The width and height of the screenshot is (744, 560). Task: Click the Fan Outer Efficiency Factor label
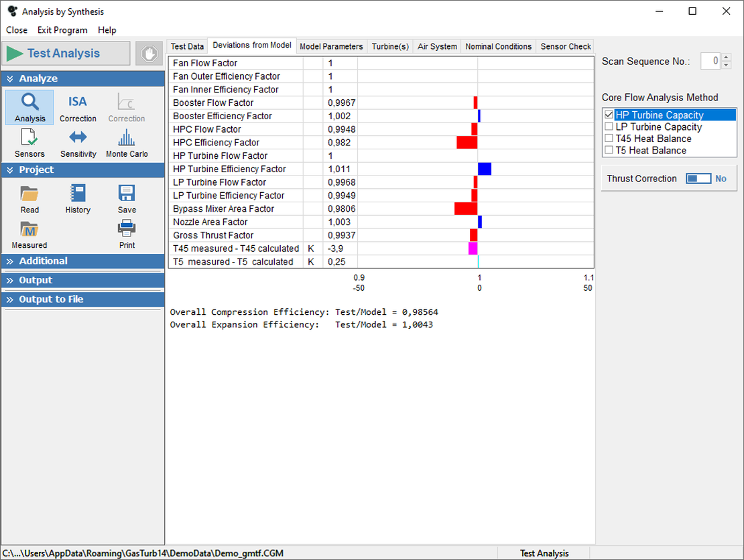click(227, 76)
